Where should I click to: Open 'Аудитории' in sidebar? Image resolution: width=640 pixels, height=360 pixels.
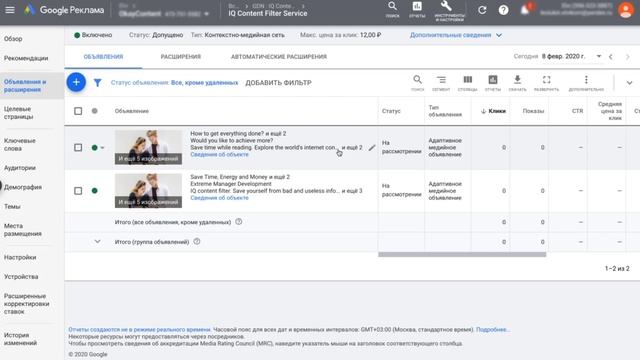pyautogui.click(x=20, y=168)
